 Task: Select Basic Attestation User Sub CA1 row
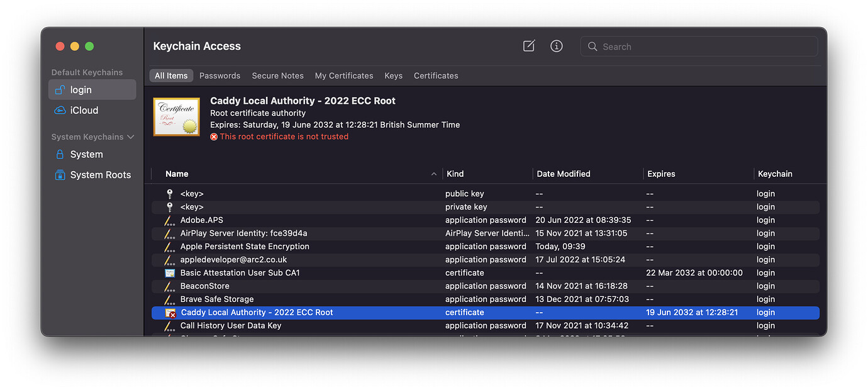point(485,273)
